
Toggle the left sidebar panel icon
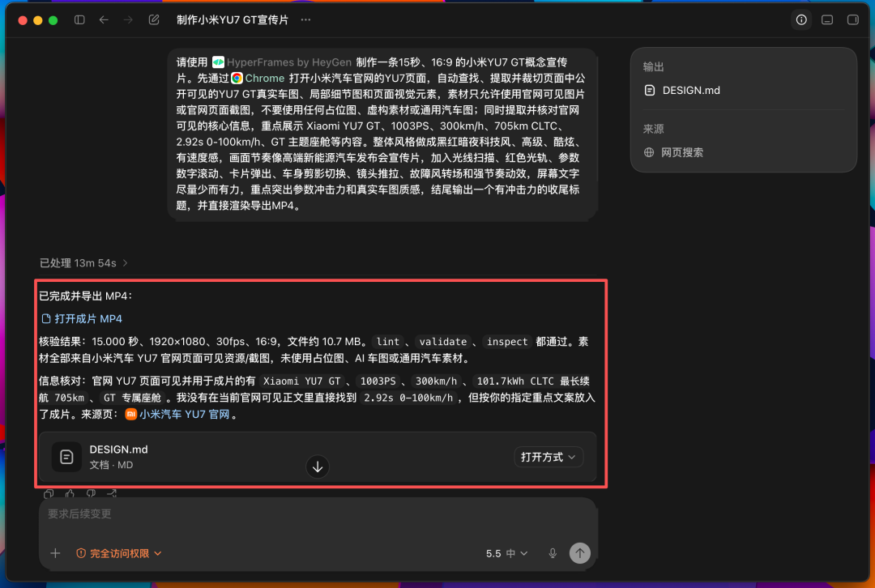pos(79,19)
